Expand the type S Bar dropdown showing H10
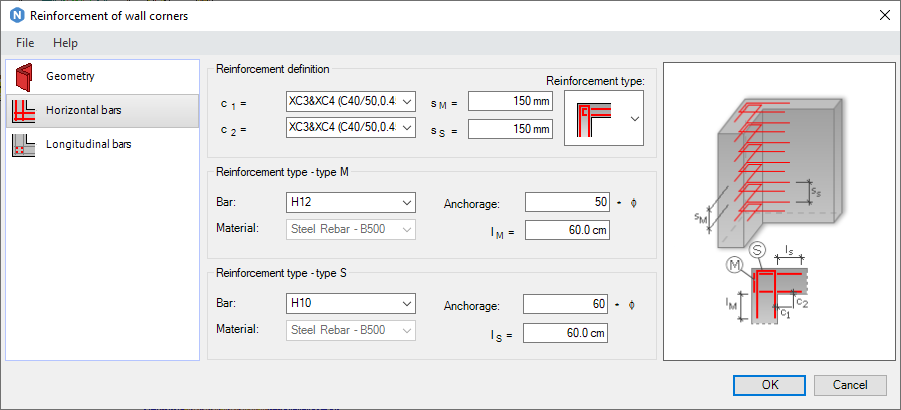Viewport: 901px width, 410px height. tap(406, 304)
